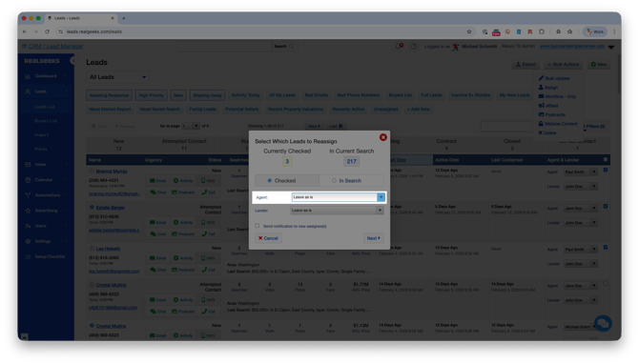Apply the Awaiting Response filter
The image size is (639, 364).
[109, 95]
